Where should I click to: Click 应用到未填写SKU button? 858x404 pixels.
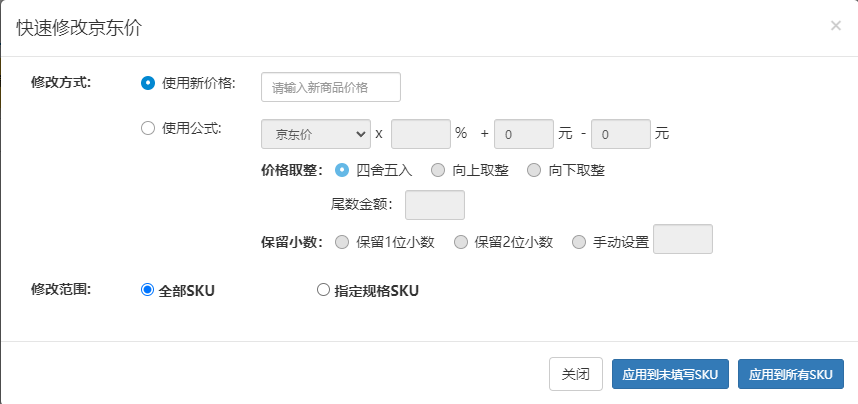670,374
